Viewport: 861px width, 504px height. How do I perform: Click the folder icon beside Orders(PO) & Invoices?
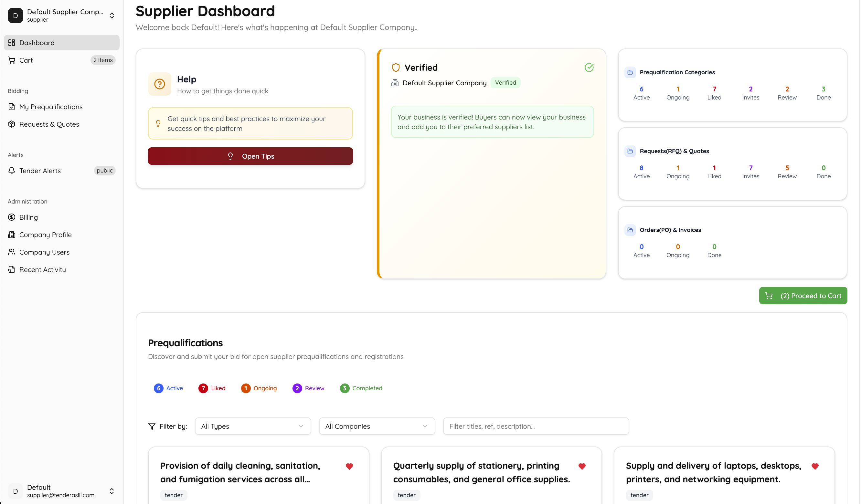click(630, 230)
